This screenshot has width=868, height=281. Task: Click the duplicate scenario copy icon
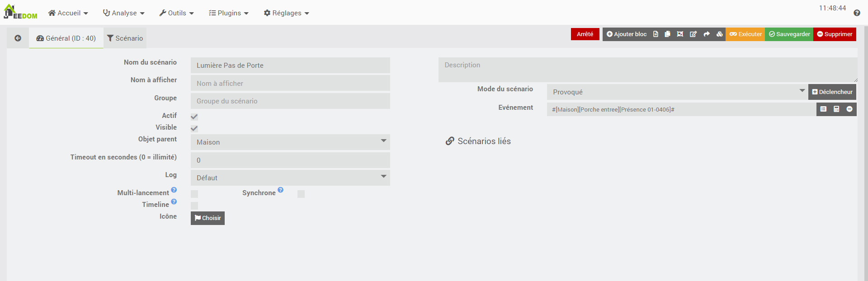coord(667,34)
